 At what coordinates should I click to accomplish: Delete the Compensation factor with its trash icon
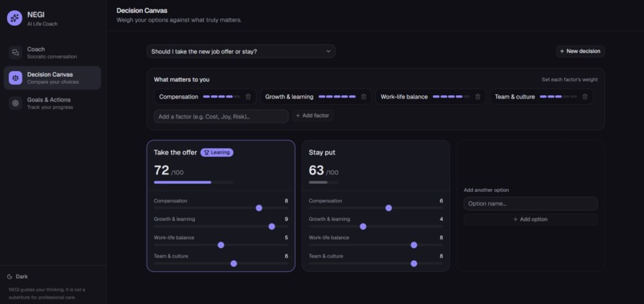[x=248, y=97]
